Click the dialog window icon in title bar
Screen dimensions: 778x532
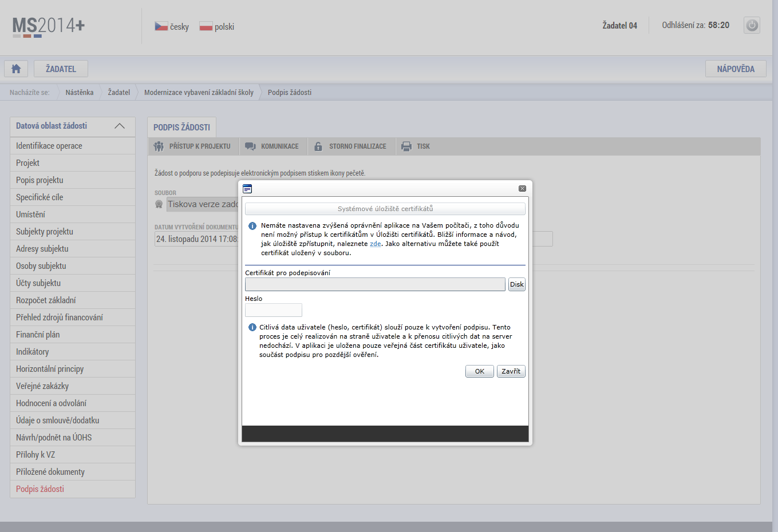(247, 189)
